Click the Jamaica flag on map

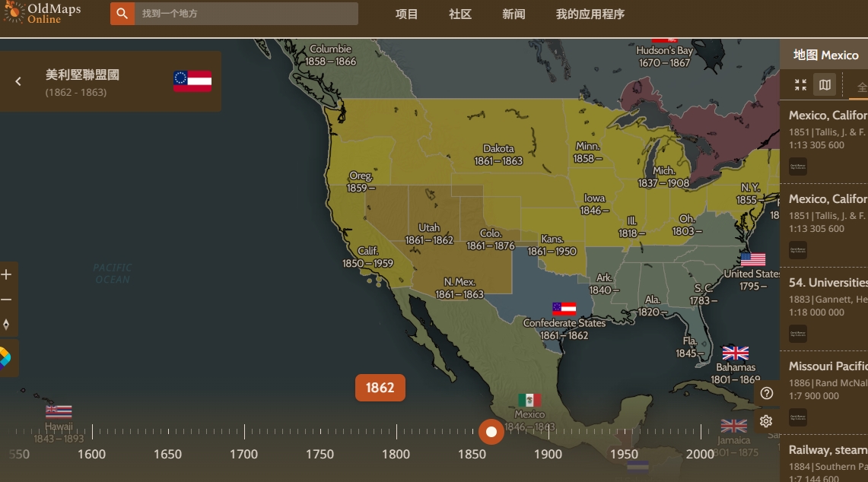733,426
